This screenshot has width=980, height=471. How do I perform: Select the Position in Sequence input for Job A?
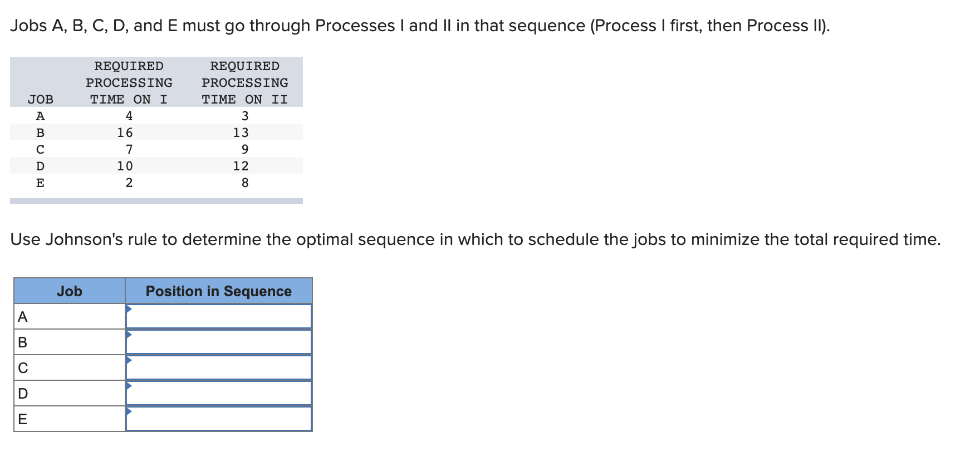point(218,316)
